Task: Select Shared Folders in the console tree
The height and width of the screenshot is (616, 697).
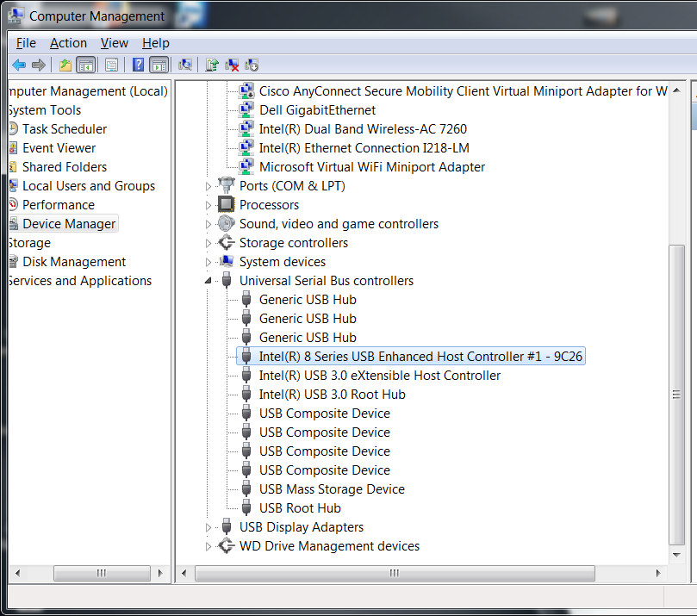Action: coord(65,167)
